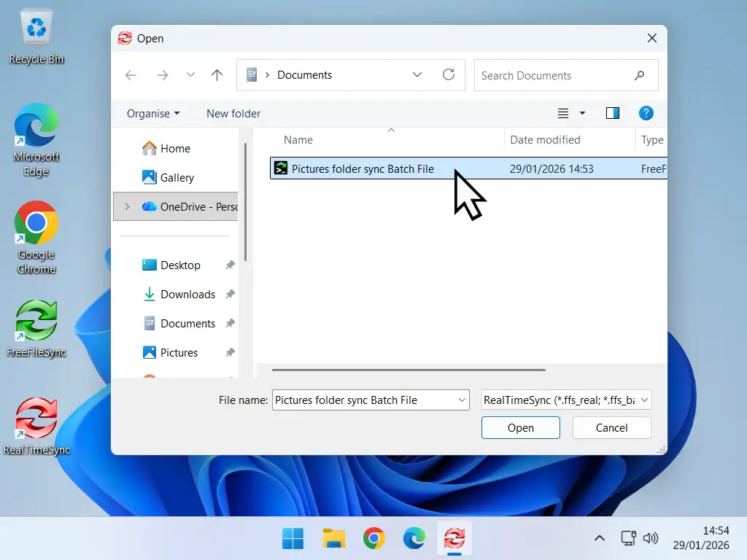
Task: Click New folder in the toolbar
Action: click(x=233, y=113)
